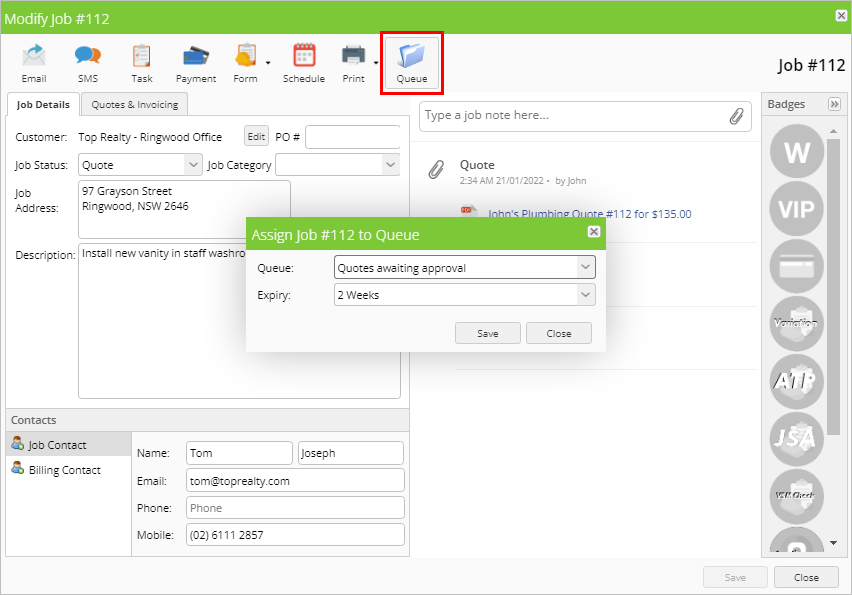Viewport: 852px width, 595px height.
Task: Click the first name field Tom
Action: coord(239,453)
